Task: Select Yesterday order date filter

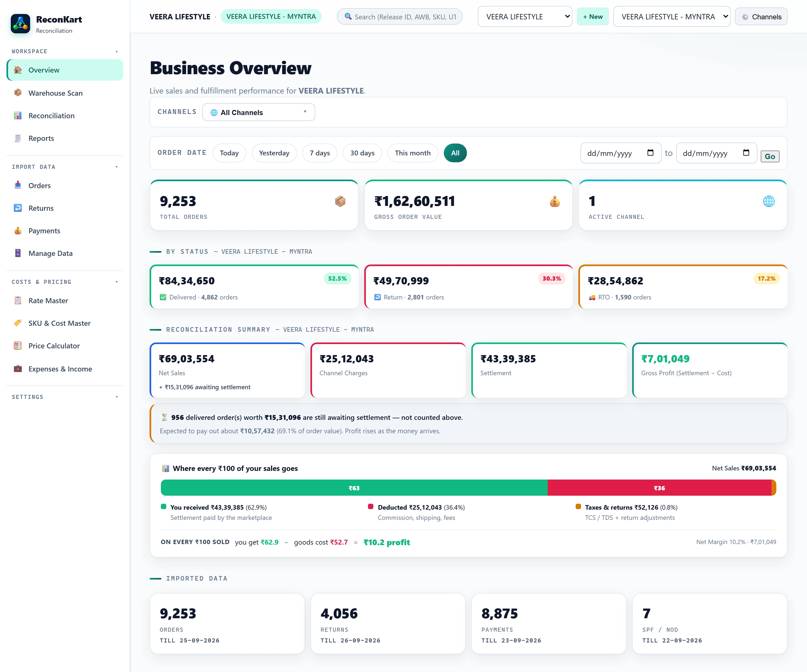Action: (274, 153)
